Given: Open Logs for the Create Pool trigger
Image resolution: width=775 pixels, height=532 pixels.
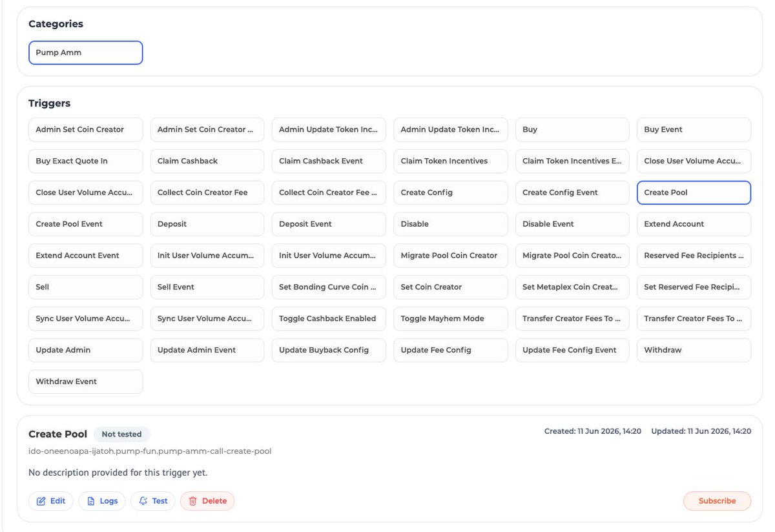Looking at the screenshot, I should pos(102,501).
